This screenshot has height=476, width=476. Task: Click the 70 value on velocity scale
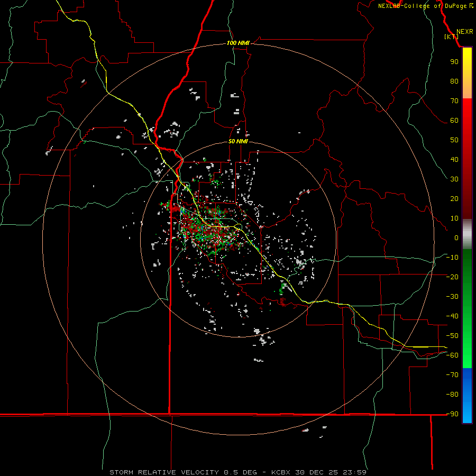point(454,101)
